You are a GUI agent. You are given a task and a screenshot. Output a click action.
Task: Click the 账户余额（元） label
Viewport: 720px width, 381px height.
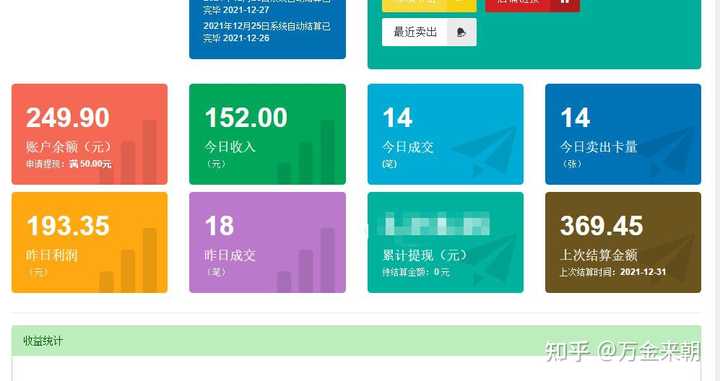point(69,147)
